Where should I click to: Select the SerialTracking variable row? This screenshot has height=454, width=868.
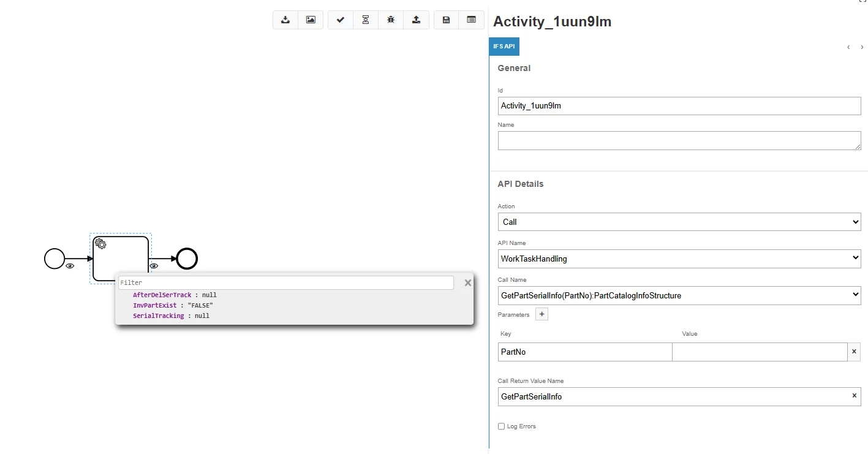(171, 316)
